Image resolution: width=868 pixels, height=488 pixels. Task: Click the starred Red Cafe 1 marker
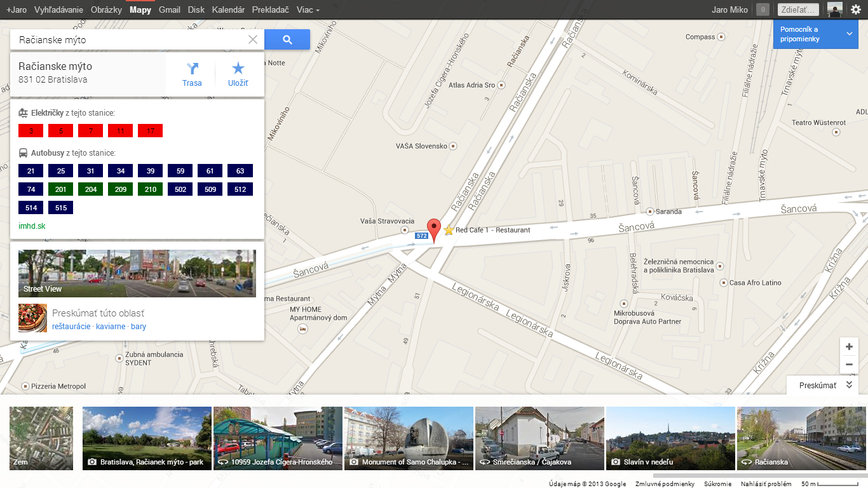(x=449, y=230)
